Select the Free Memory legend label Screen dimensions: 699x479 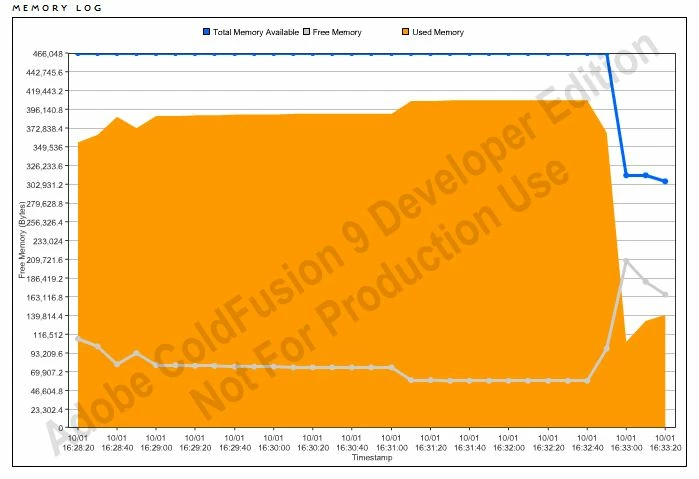point(337,32)
